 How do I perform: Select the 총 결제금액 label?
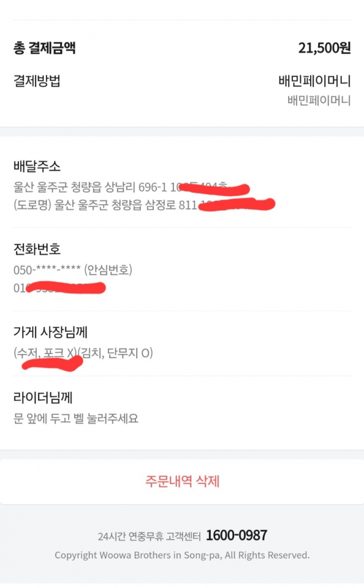click(x=45, y=48)
